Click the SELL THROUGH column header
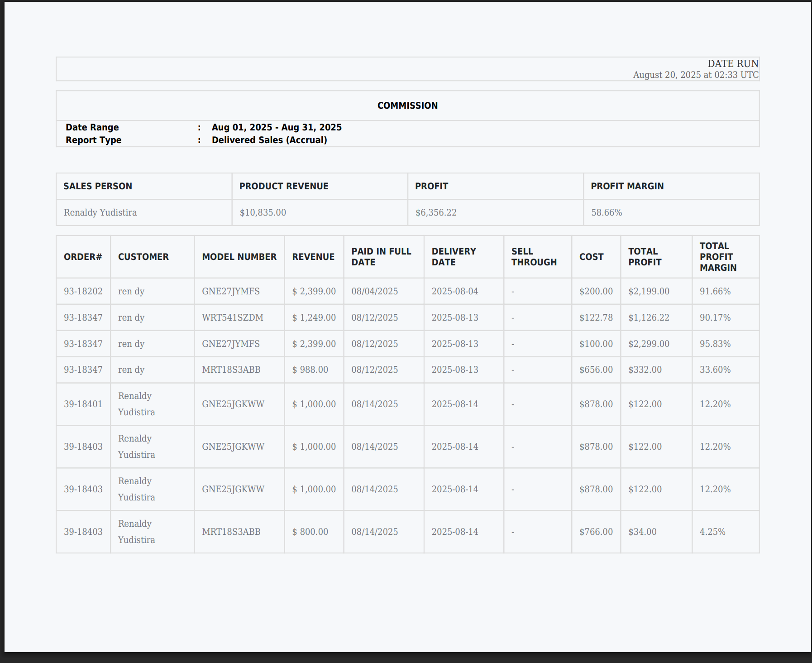The height and width of the screenshot is (663, 812). coord(534,257)
